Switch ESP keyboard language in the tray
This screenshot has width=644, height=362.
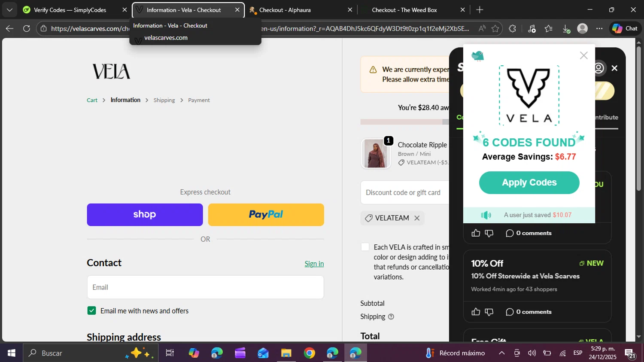(x=578, y=353)
